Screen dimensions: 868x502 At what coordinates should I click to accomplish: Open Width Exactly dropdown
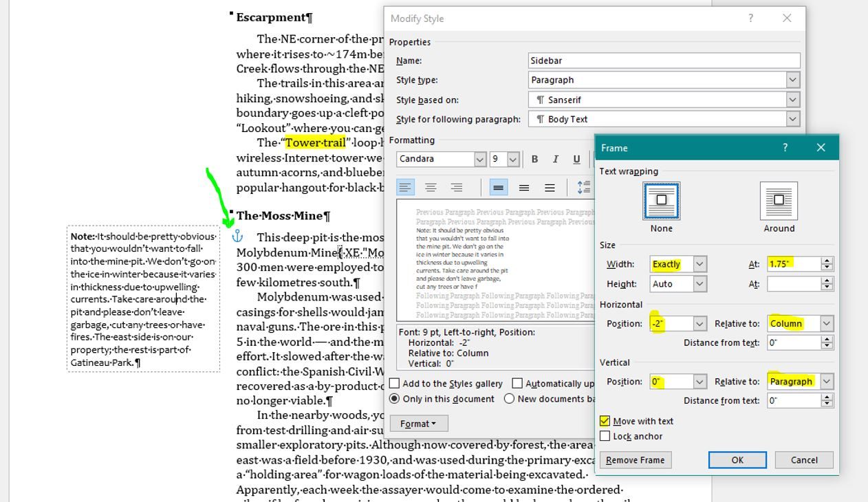699,264
